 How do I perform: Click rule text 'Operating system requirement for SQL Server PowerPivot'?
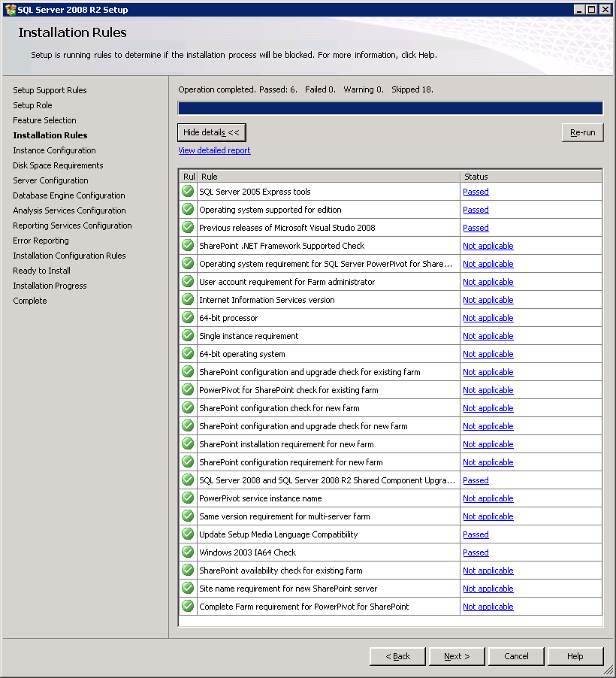[325, 264]
